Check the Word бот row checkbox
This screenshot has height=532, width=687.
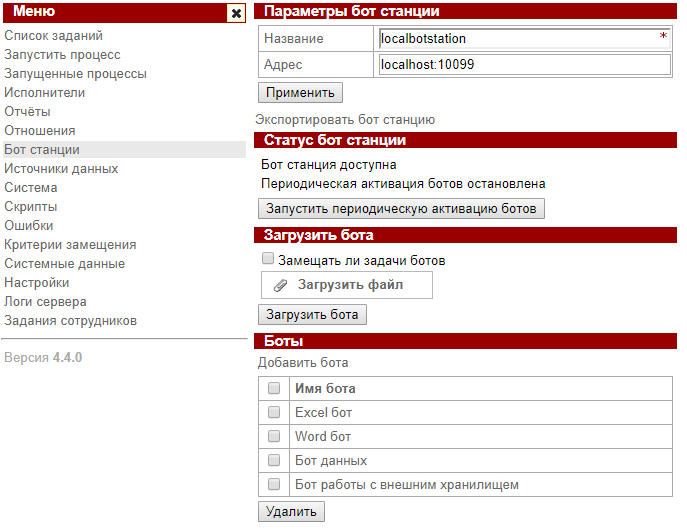(274, 436)
